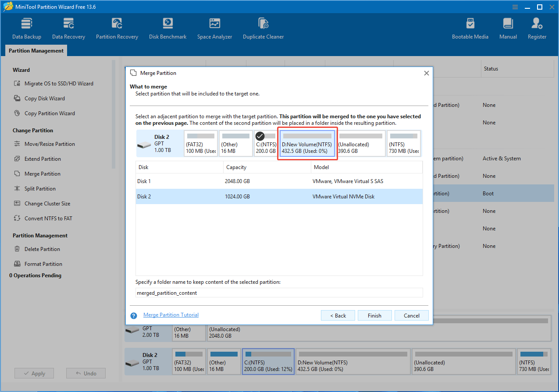Select Change Cluster Size in sidebar

42,204
